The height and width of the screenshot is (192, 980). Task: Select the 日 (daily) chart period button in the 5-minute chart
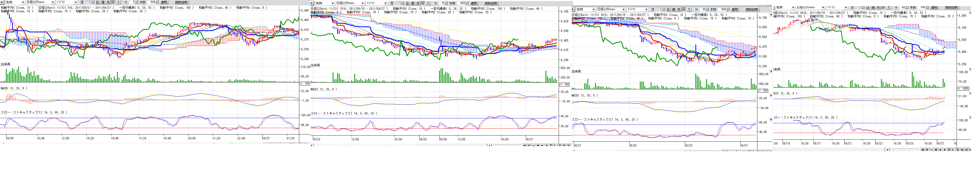coord(97,2)
